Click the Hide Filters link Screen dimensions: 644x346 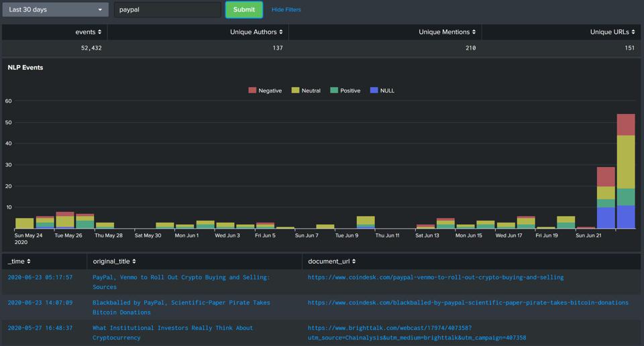[x=286, y=9]
